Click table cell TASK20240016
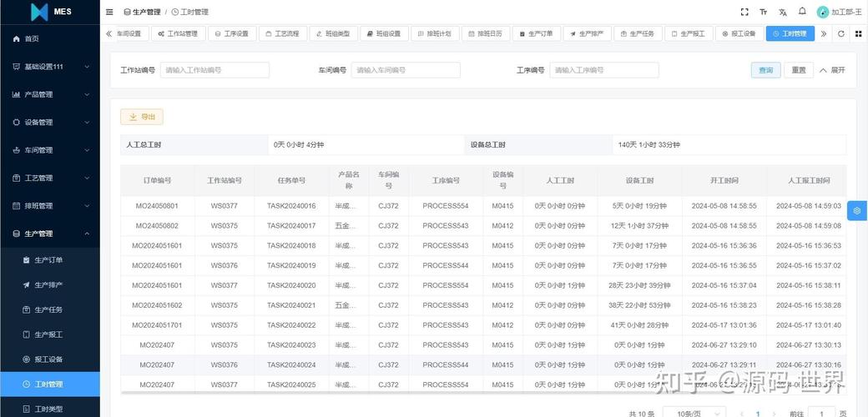868x417 pixels. tap(291, 206)
